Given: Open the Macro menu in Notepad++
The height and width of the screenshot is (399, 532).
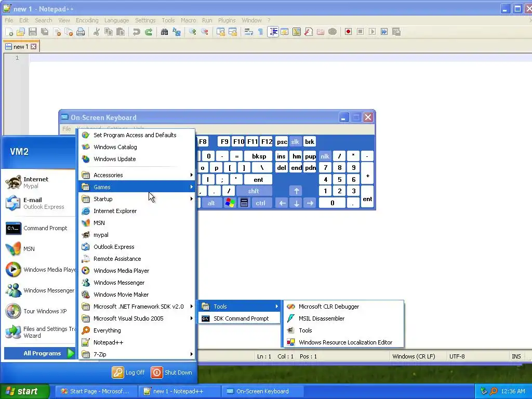Looking at the screenshot, I should [188, 20].
